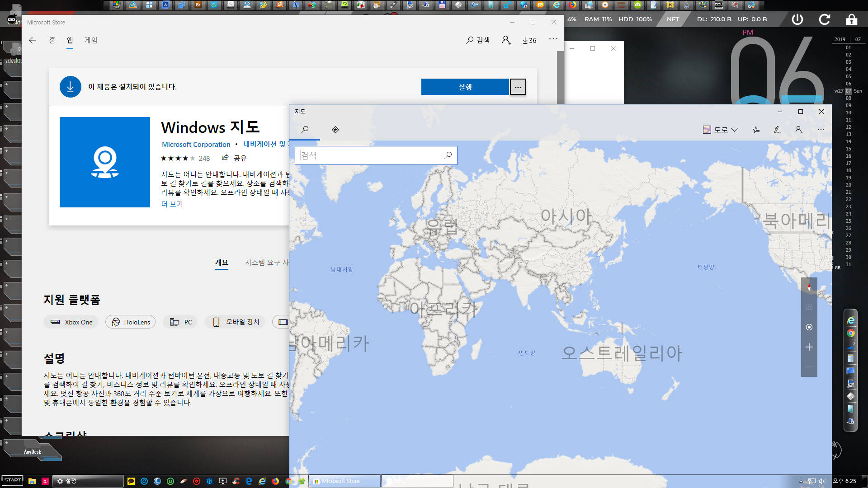Click the Microsoft Store vertical scrollbar
The height and width of the screenshot is (488, 868).
pyautogui.click(x=561, y=77)
